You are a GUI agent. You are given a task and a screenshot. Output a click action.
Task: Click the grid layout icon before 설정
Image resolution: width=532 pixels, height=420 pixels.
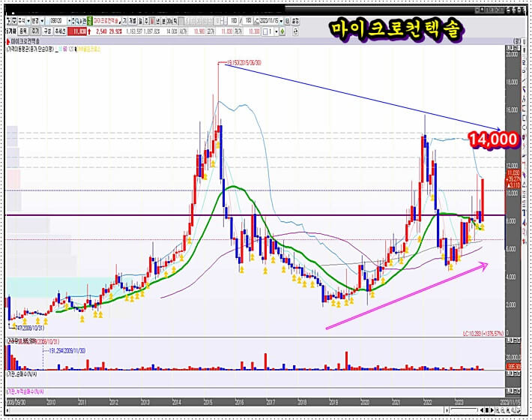pyautogui.click(x=288, y=21)
